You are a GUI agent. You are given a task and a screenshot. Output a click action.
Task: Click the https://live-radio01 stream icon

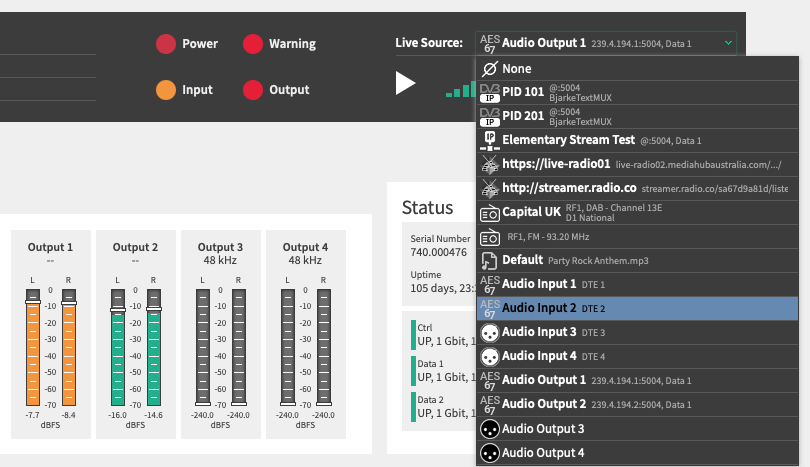click(x=490, y=164)
